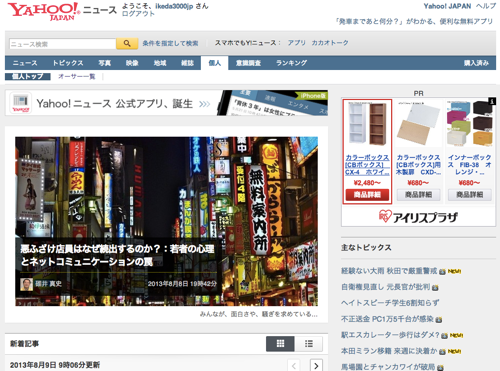Click the カラーボックス 木製扉 CXD product link
This screenshot has width=500, height=371.
point(418,165)
